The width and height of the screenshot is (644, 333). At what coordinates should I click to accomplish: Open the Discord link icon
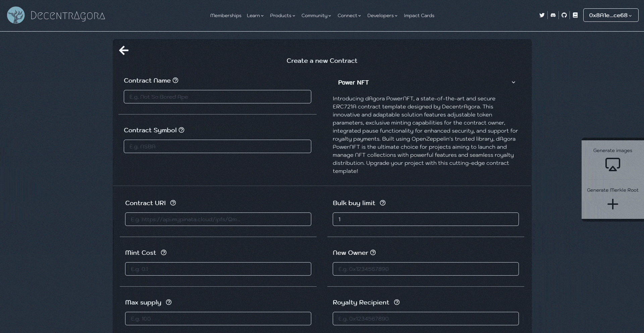point(553,15)
